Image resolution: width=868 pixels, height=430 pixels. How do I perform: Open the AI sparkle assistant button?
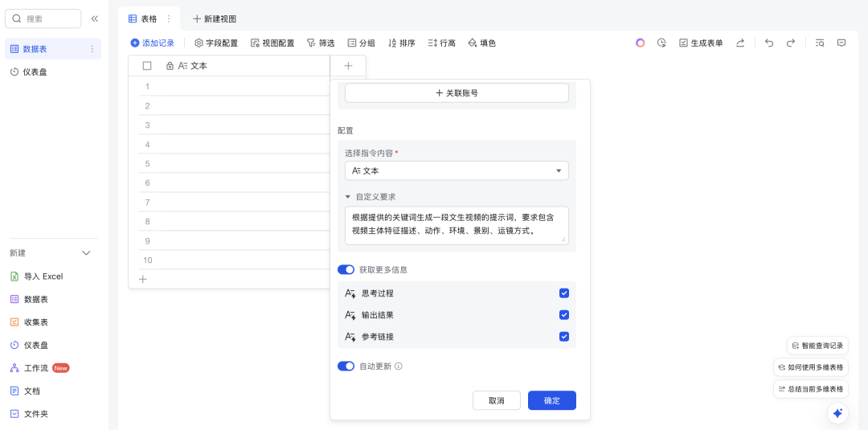click(x=837, y=413)
